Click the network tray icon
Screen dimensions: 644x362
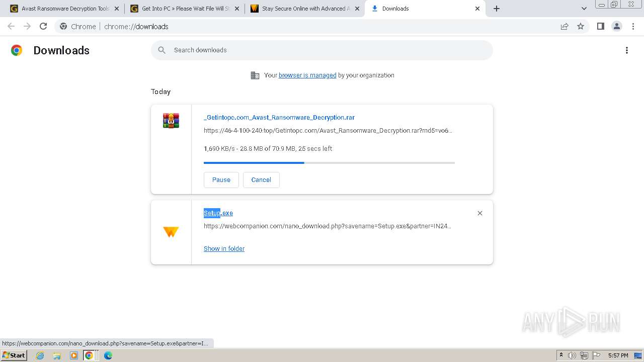click(584, 355)
